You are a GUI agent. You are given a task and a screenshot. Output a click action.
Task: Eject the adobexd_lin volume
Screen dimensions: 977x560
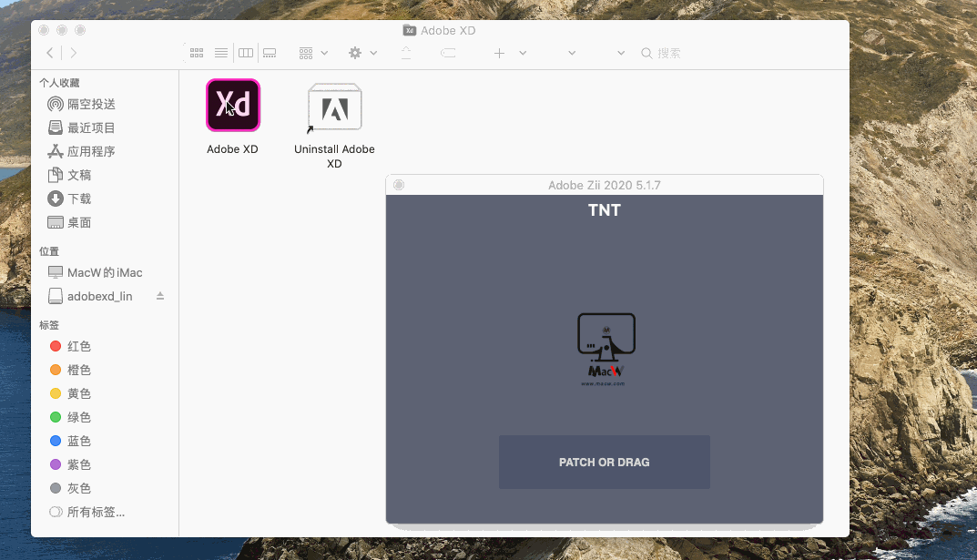tap(160, 296)
